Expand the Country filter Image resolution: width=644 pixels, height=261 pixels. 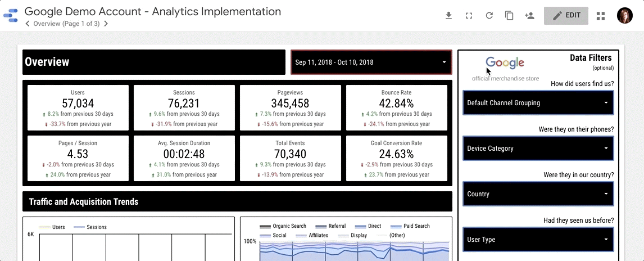tap(538, 194)
